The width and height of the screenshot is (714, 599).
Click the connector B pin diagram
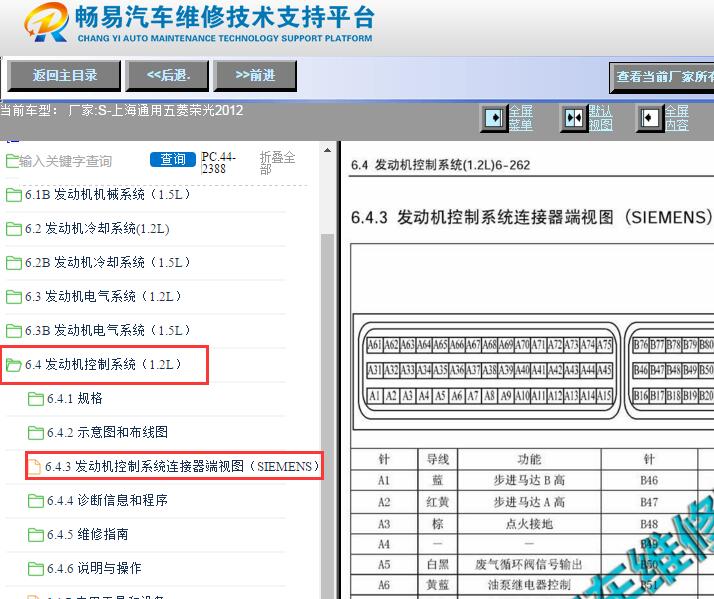point(669,370)
